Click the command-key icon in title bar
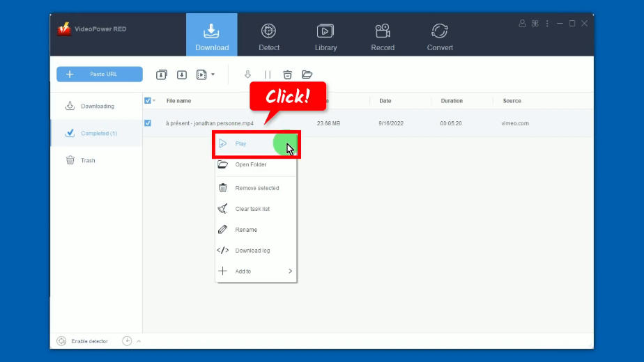 click(x=535, y=24)
